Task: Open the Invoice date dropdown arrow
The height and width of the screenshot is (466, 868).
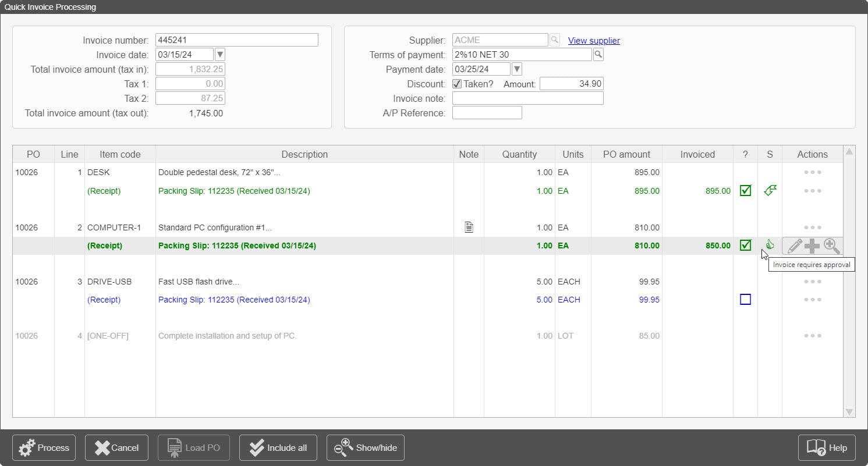Action: [219, 54]
